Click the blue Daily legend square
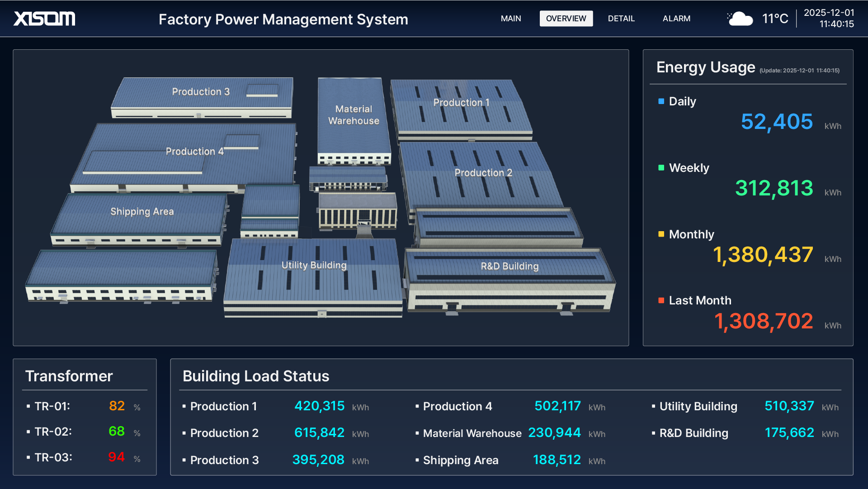 (x=661, y=101)
